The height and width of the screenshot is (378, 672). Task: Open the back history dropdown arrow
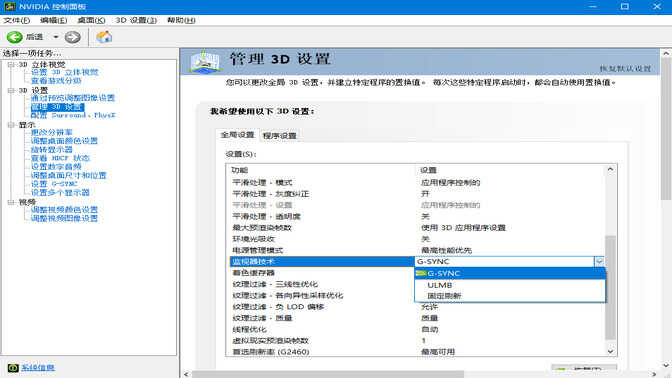(x=56, y=37)
